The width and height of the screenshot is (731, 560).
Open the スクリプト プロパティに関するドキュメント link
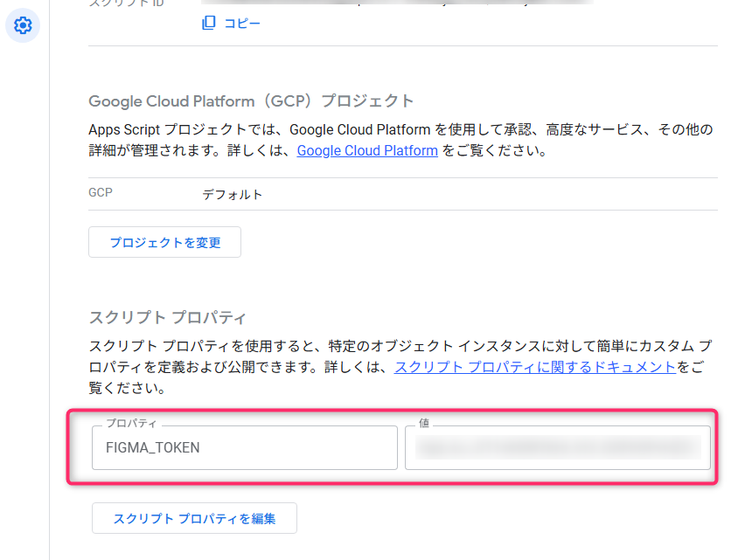tap(535, 367)
